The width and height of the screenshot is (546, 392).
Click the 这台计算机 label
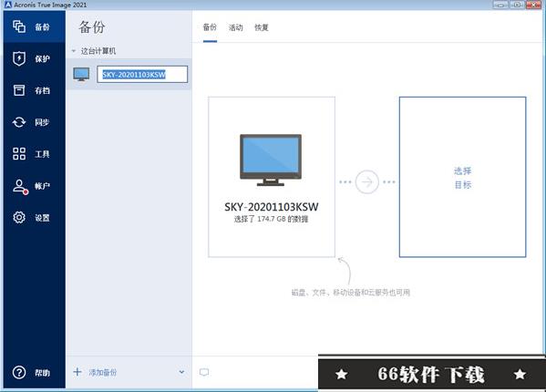coord(98,51)
